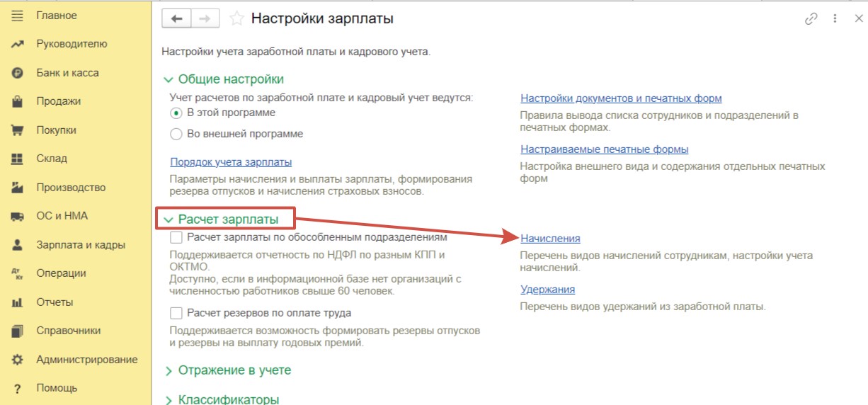Viewport: 868px width, 405px height.
Task: Select the Во внешней программе radio button
Action: (x=177, y=134)
